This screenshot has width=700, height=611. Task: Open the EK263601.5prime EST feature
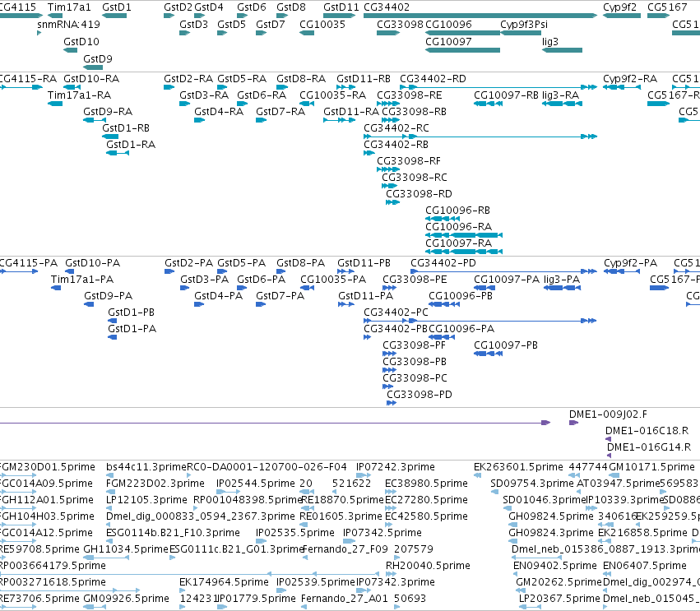[x=477, y=475]
